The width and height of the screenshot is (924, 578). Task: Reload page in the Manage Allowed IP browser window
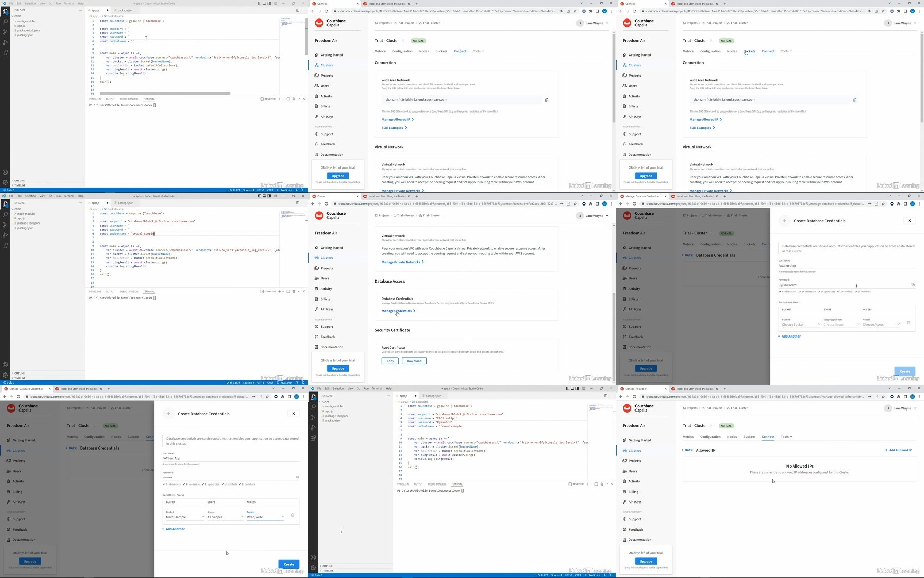634,397
